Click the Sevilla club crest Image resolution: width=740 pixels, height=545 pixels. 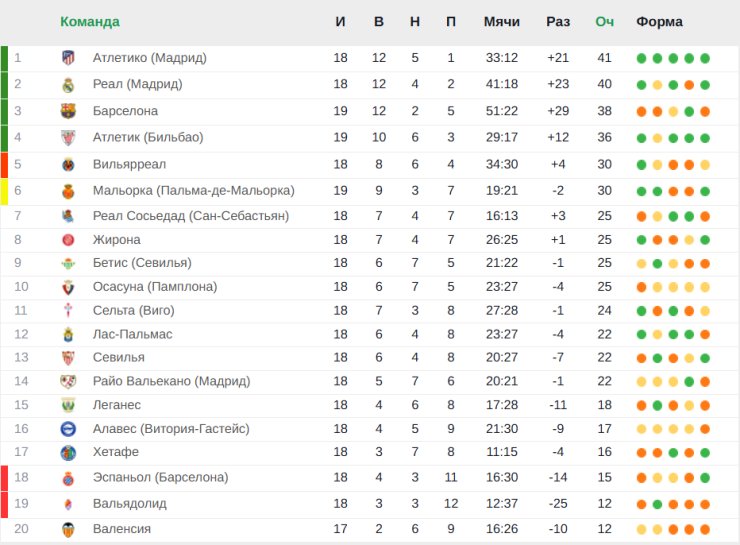(x=68, y=357)
